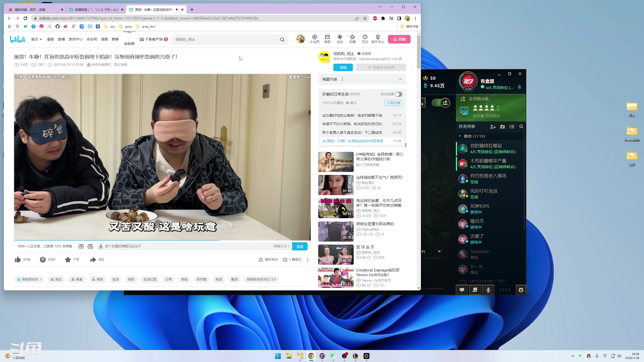Collapse the 综合 (7/15) friend group
The width and height of the screenshot is (644, 362).
coord(460,136)
